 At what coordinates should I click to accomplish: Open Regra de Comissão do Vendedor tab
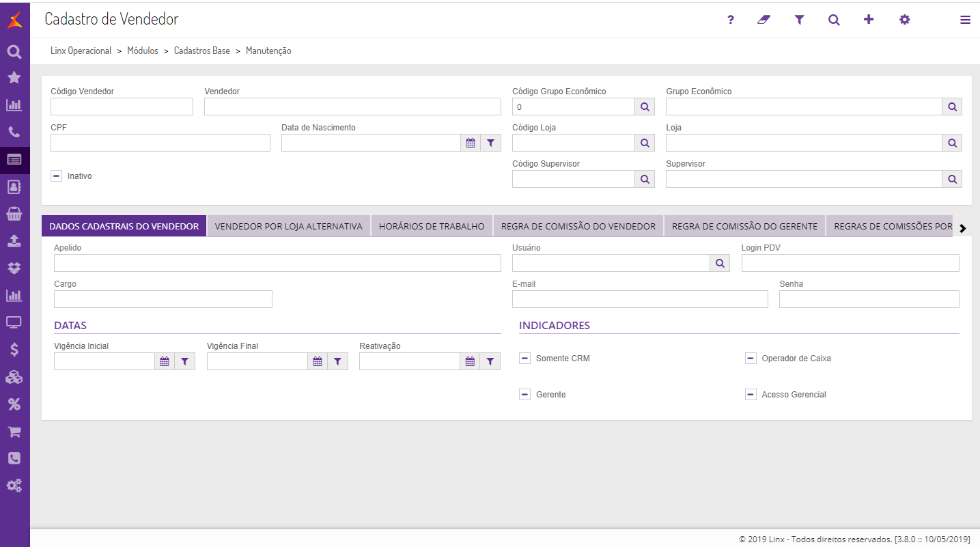[x=578, y=226]
